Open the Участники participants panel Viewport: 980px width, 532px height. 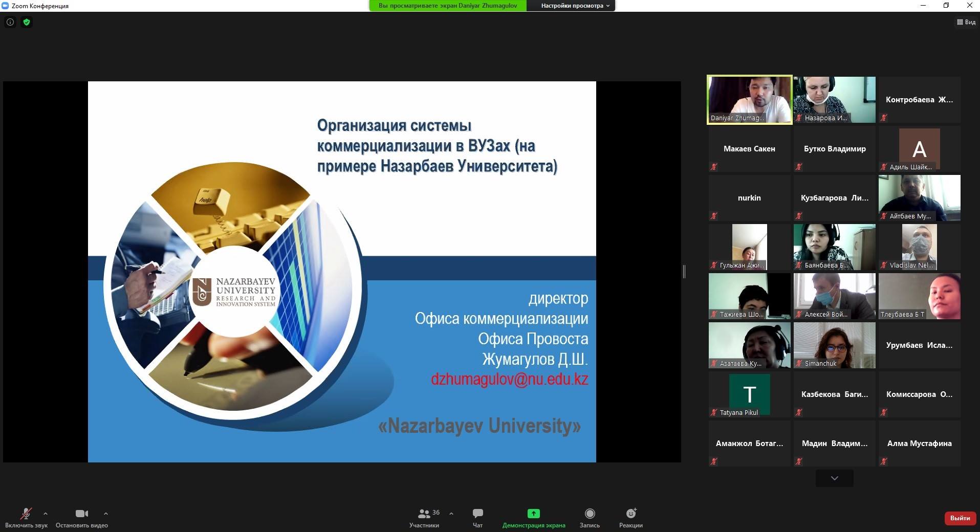pos(424,517)
